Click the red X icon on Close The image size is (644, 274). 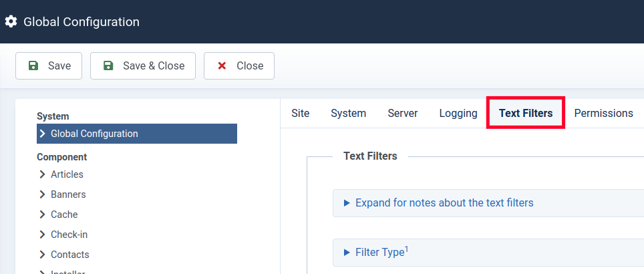click(x=222, y=65)
